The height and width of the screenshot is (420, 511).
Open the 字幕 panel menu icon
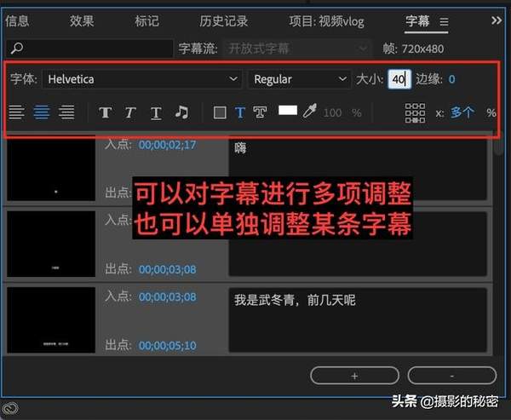444,22
